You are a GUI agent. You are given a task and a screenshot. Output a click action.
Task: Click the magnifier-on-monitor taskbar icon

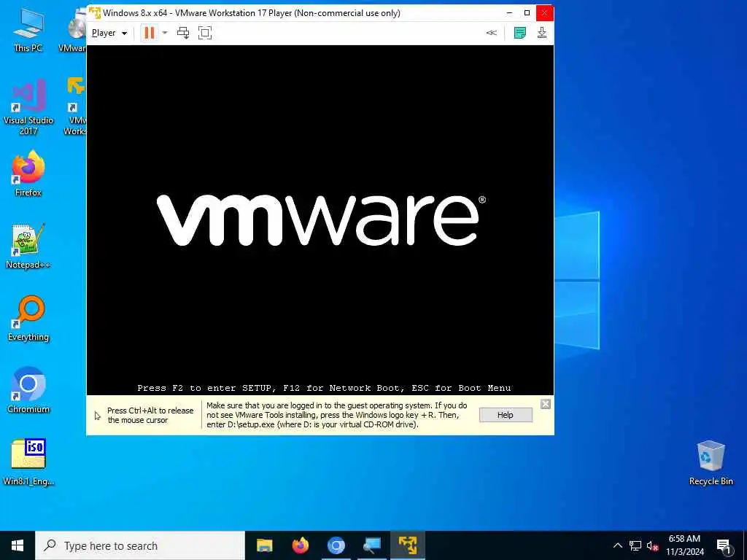[371, 545]
